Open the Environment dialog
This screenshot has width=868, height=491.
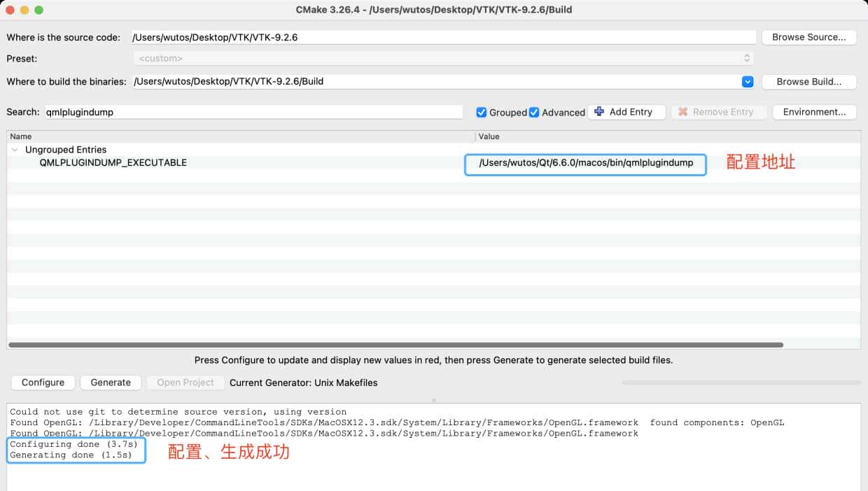point(814,112)
